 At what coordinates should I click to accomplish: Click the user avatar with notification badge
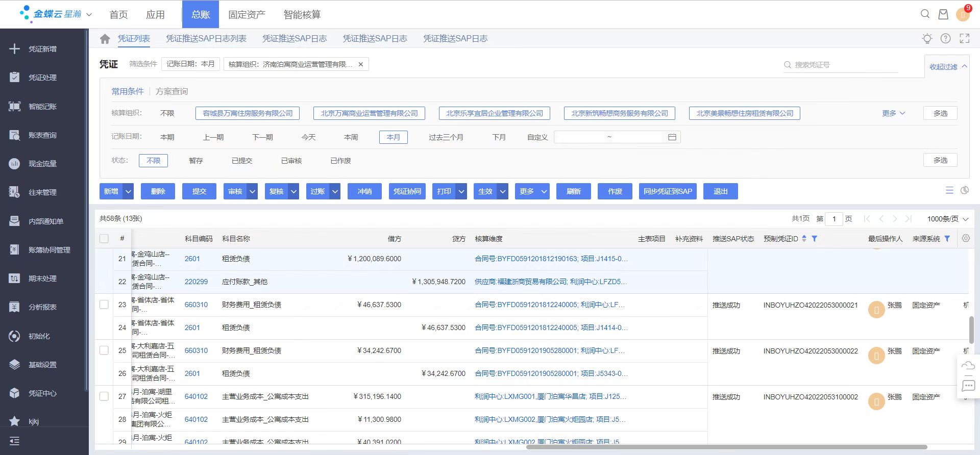click(963, 14)
